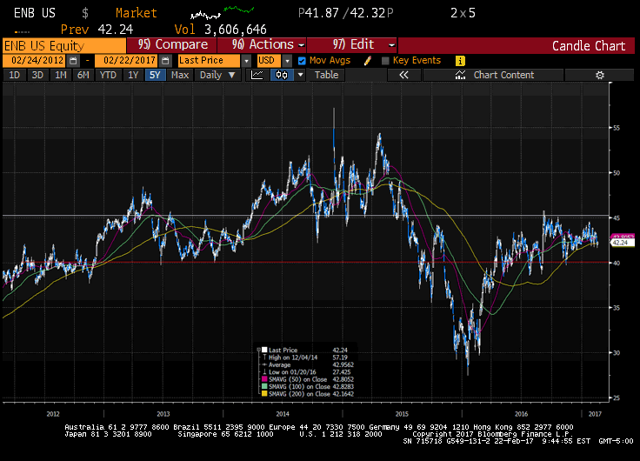Screen dimensions: 640x461
Task: Click the intraday sparkline thumbnail at top
Action: click(x=222, y=13)
